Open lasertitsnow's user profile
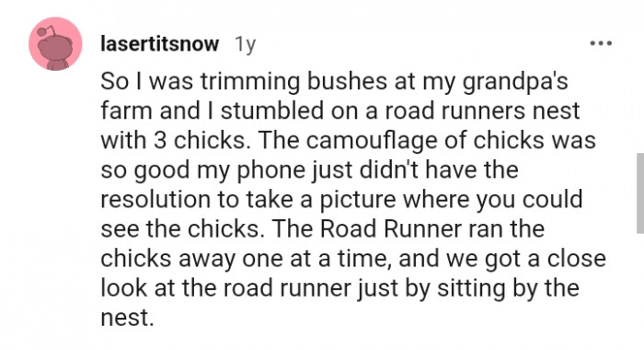Viewport: 644px width, 350px height. pos(160,43)
